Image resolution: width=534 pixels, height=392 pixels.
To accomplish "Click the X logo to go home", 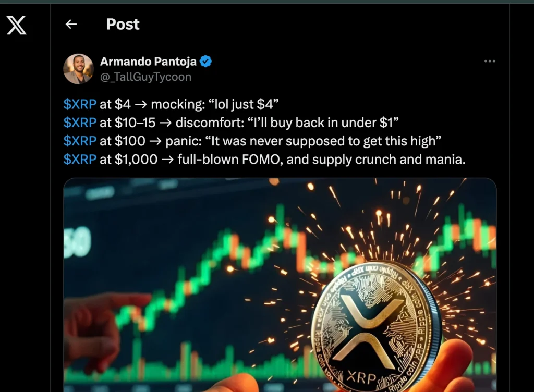I will (16, 25).
